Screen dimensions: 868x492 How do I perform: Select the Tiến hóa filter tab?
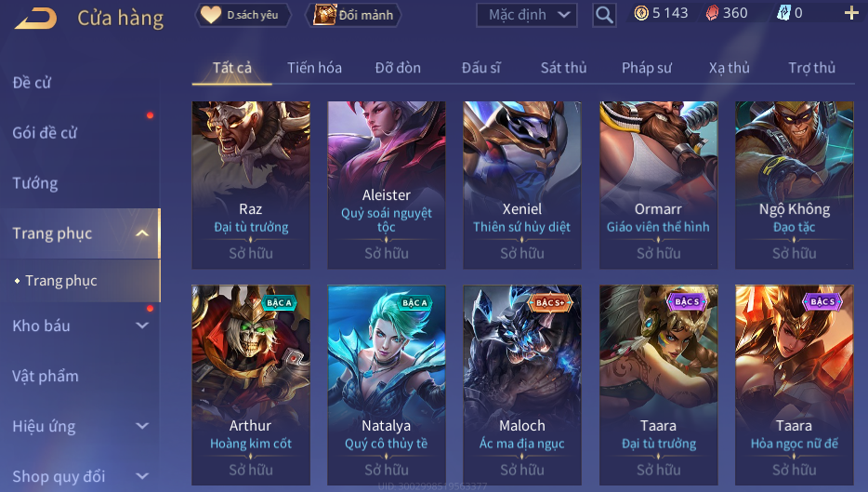[314, 68]
